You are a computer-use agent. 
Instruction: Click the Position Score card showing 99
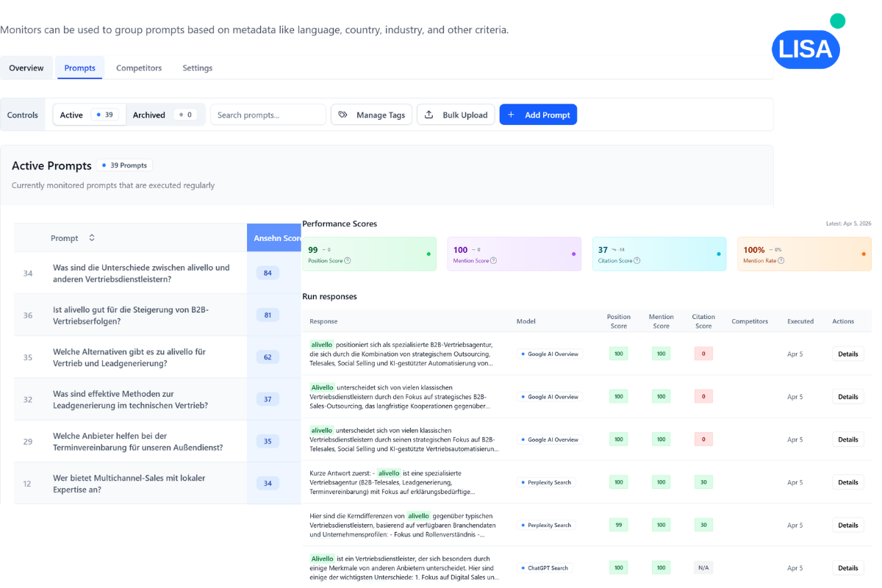369,254
